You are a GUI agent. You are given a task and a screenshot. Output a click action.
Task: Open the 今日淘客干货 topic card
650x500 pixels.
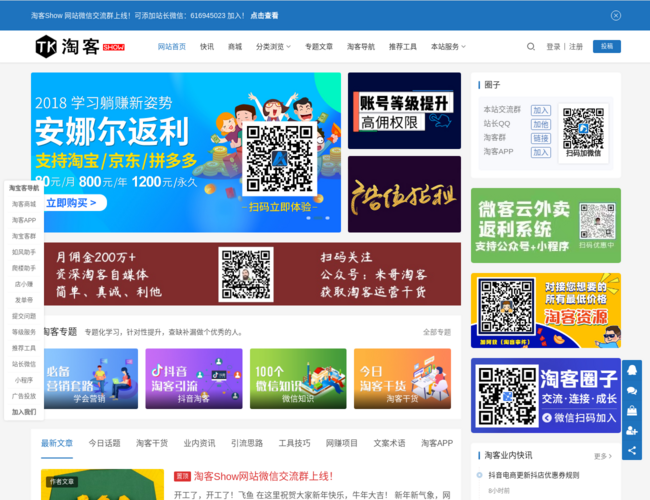click(x=402, y=379)
